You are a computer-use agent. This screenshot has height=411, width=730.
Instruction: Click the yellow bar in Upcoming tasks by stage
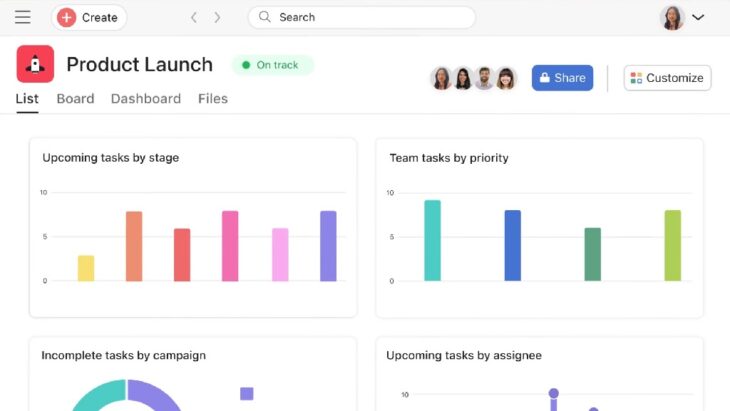tap(86, 268)
